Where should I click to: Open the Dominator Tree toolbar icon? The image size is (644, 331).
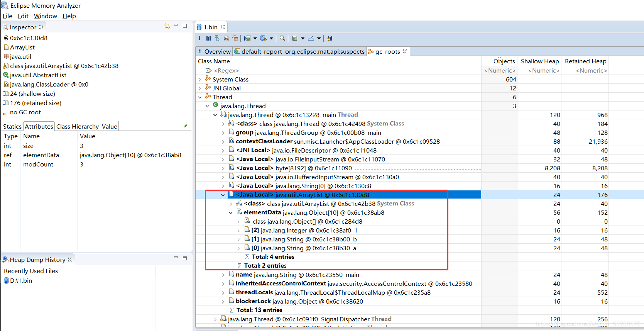[x=218, y=38]
